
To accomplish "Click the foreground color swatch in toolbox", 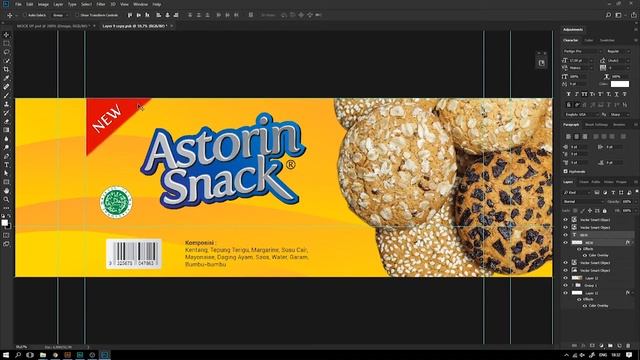I will coord(4,222).
